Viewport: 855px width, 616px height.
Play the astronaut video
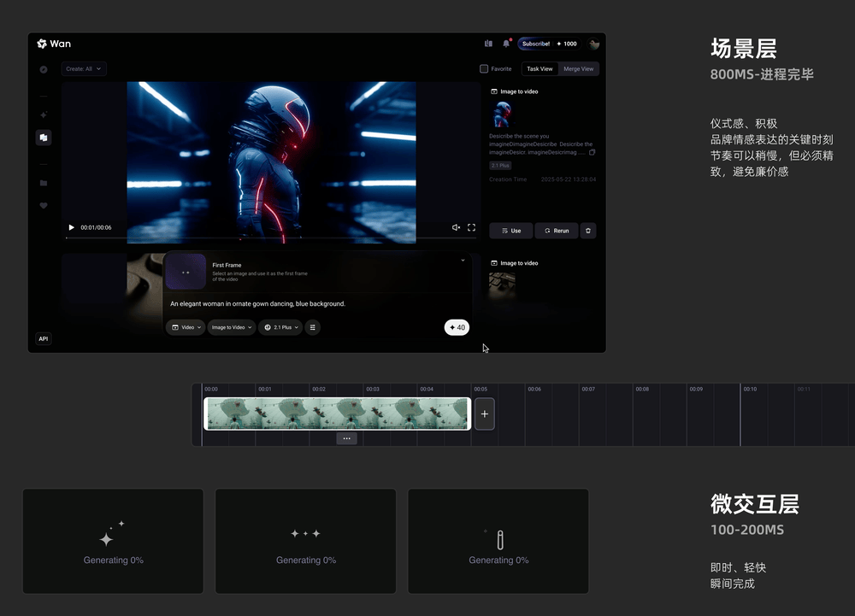pyautogui.click(x=71, y=228)
